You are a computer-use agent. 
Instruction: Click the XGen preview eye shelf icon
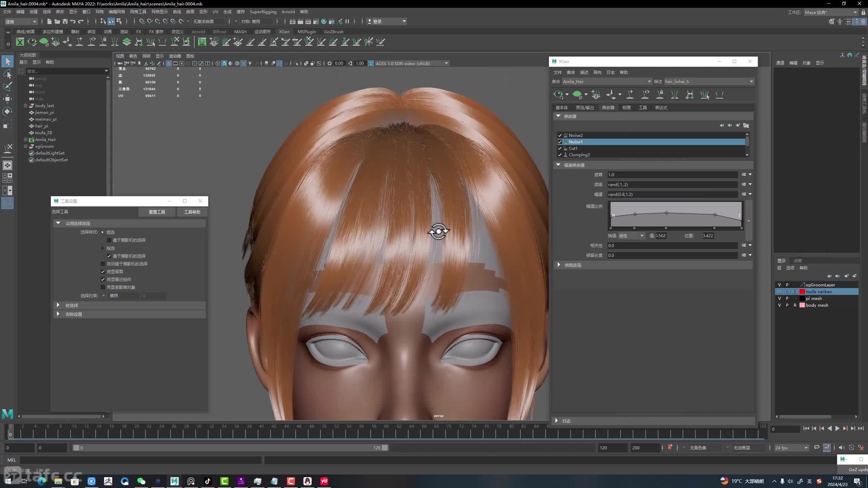[x=32, y=42]
